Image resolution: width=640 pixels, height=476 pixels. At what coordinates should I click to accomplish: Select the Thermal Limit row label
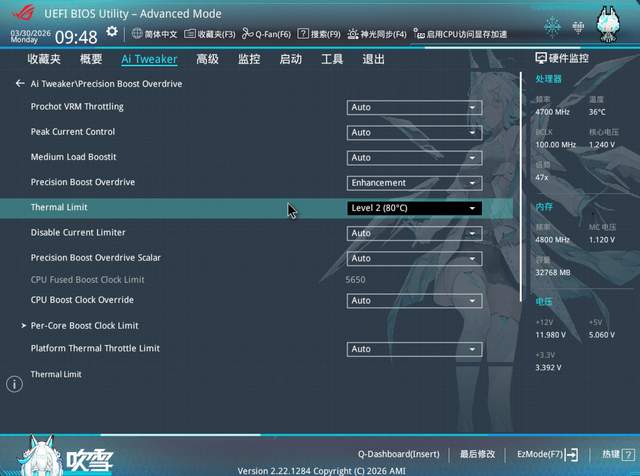click(59, 207)
